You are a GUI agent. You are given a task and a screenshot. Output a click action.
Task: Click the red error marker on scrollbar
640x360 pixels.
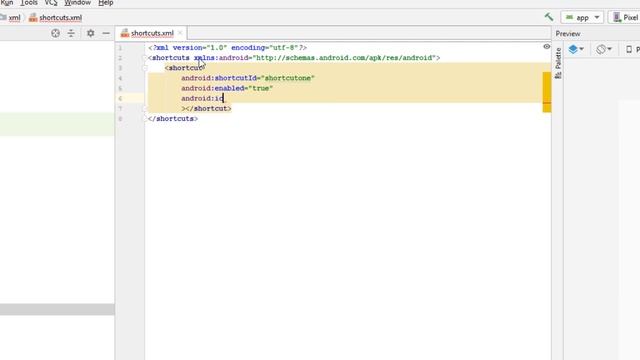547,103
